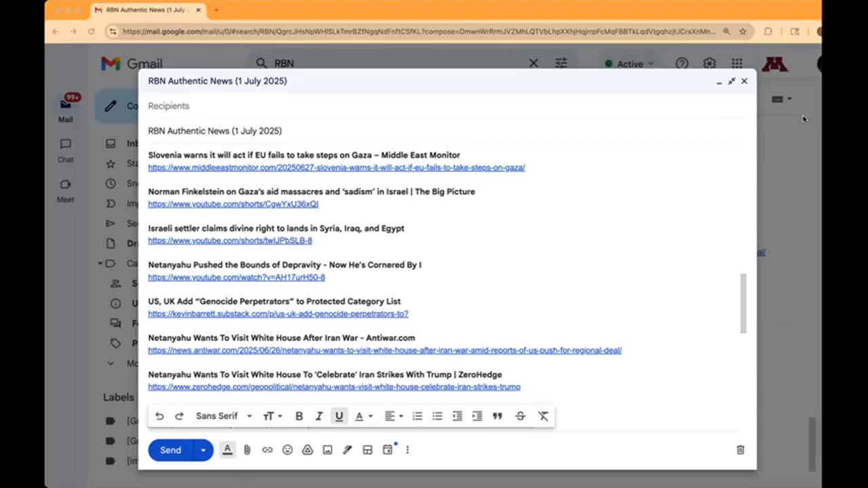Screen dimensions: 868x488
Task: Toggle the formatting options bar
Action: click(x=227, y=449)
